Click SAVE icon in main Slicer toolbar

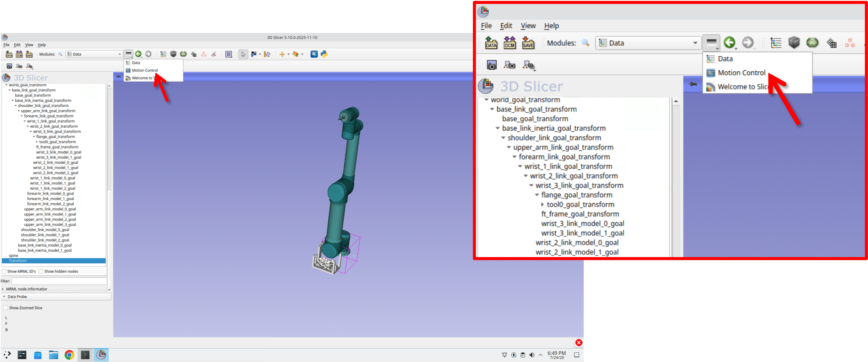tap(29, 54)
